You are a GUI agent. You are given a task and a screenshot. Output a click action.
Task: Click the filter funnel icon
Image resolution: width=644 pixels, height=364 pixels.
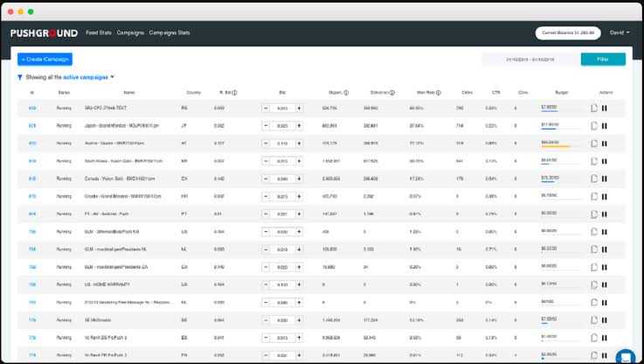coord(20,77)
